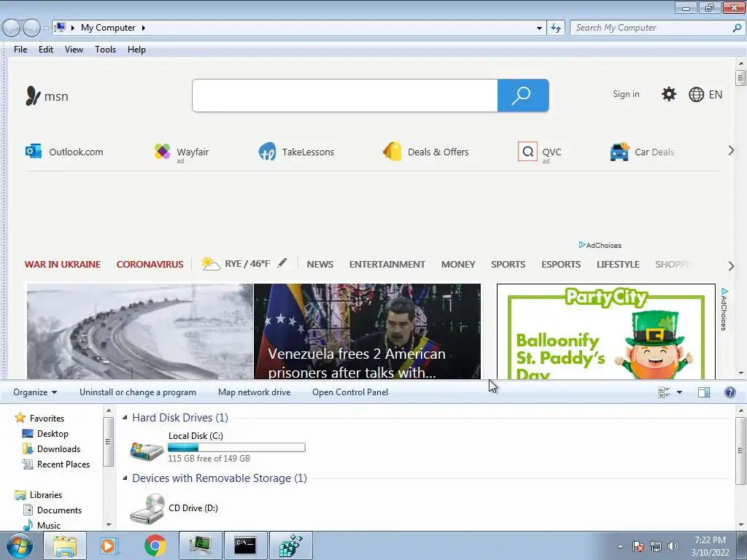The image size is (747, 560).
Task: Select Downloads in Favorites
Action: 58,449
